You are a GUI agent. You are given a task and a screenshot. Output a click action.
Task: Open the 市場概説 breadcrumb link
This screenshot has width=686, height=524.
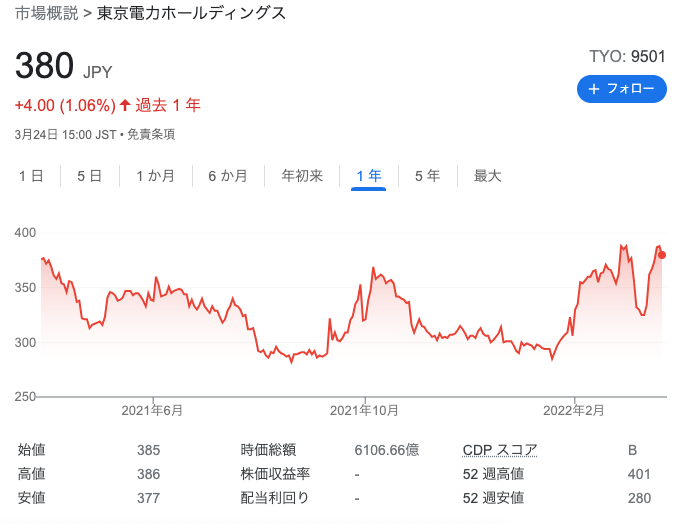47,13
